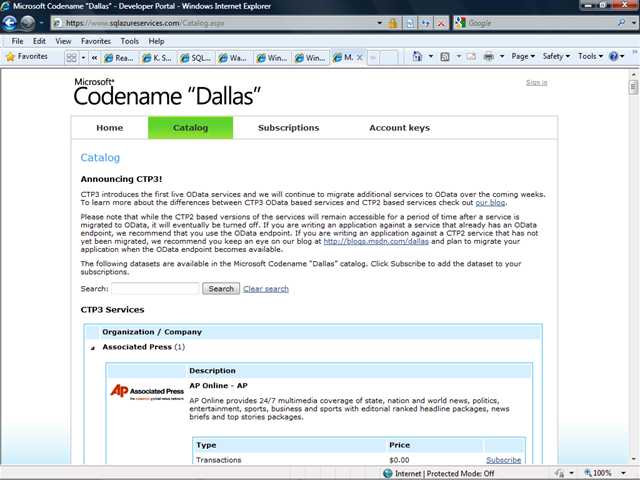Select the green Catalog navigation tab
Image resolution: width=640 pixels, height=480 pixels.
pos(191,128)
